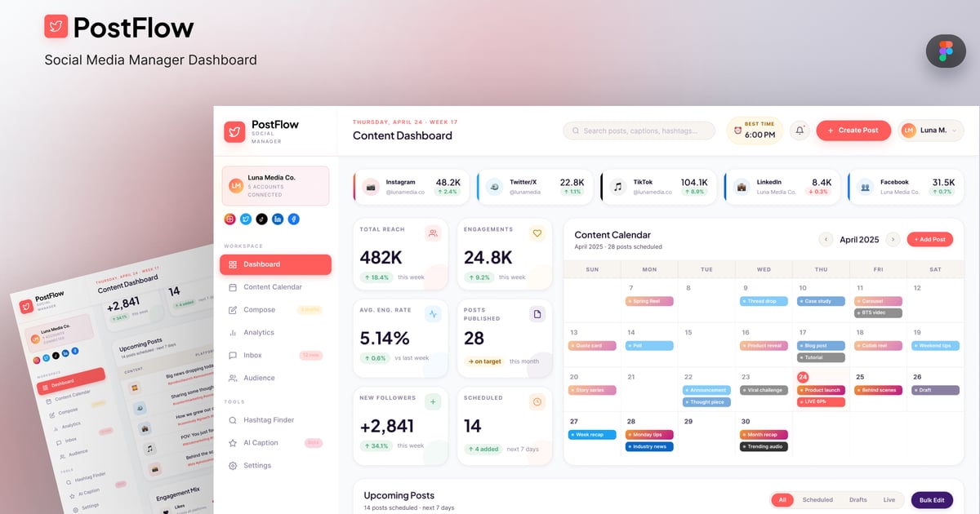This screenshot has height=514, width=980.
Task: Click the search magnifier icon in search bar
Action: tap(576, 131)
